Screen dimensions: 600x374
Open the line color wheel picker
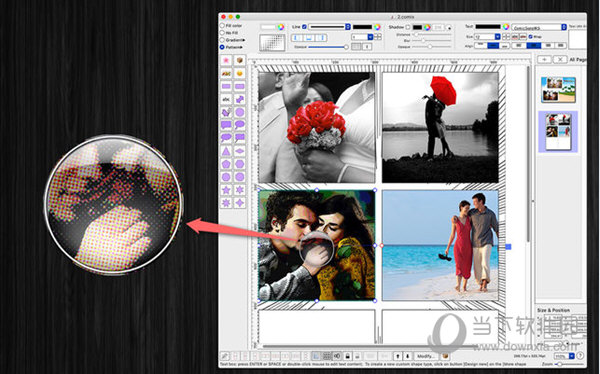coord(377,27)
